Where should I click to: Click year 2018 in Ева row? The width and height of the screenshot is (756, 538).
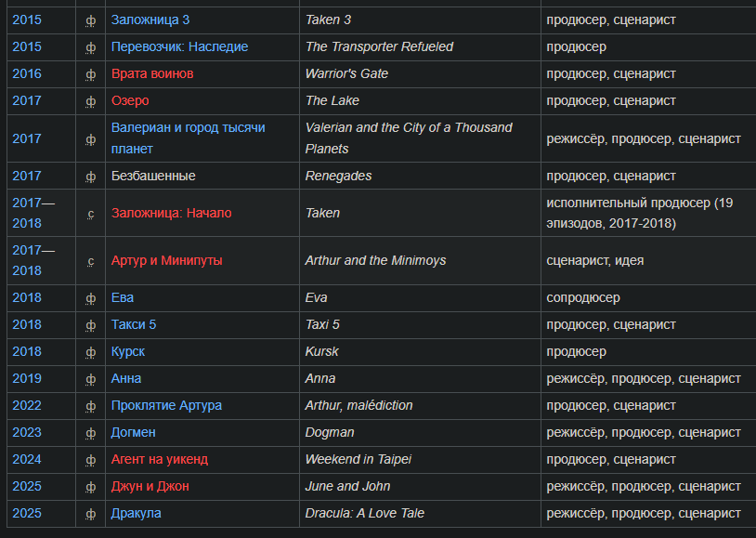[x=27, y=297]
